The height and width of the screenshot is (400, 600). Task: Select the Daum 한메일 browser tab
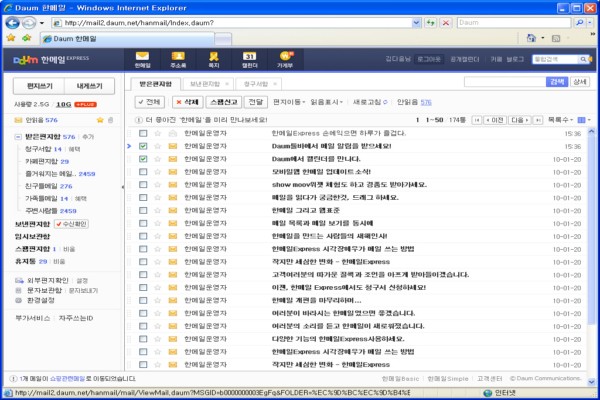pyautogui.click(x=127, y=39)
